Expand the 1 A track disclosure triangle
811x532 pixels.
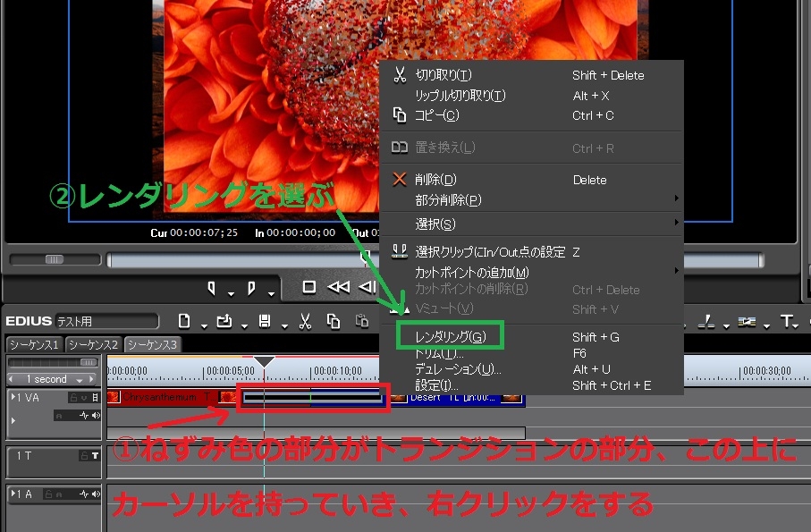pyautogui.click(x=13, y=494)
